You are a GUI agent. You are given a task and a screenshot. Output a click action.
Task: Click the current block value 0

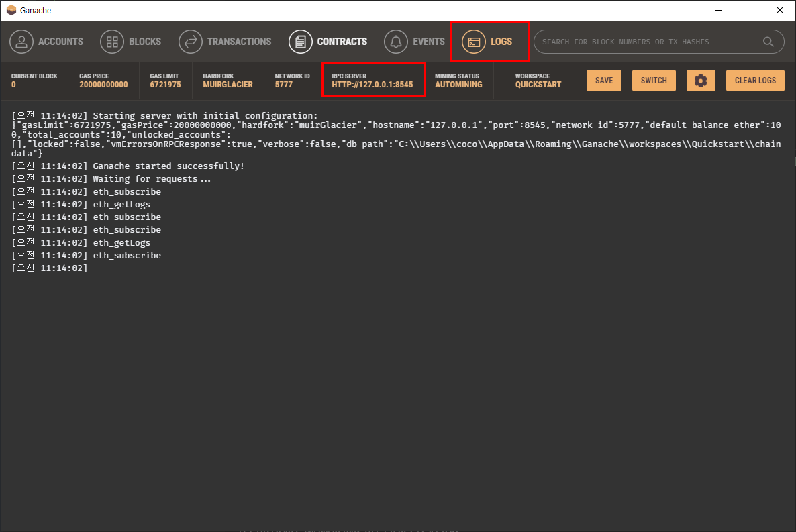tap(13, 85)
